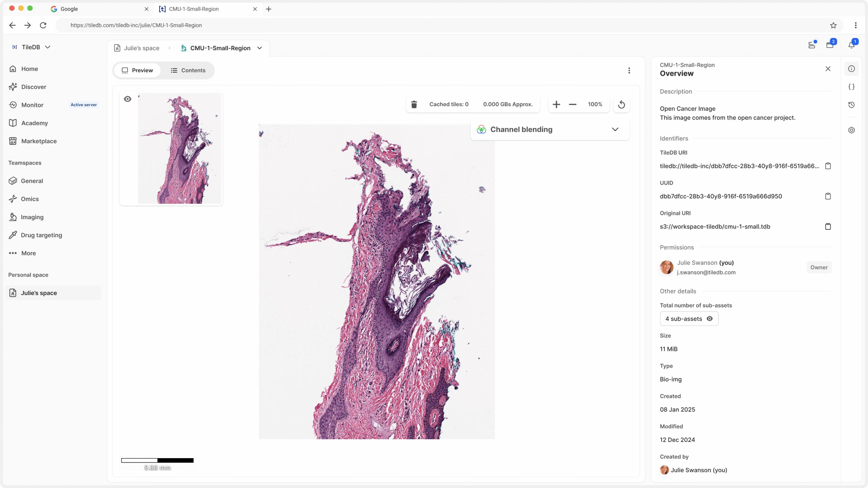Go back in browser history

[x=12, y=25]
